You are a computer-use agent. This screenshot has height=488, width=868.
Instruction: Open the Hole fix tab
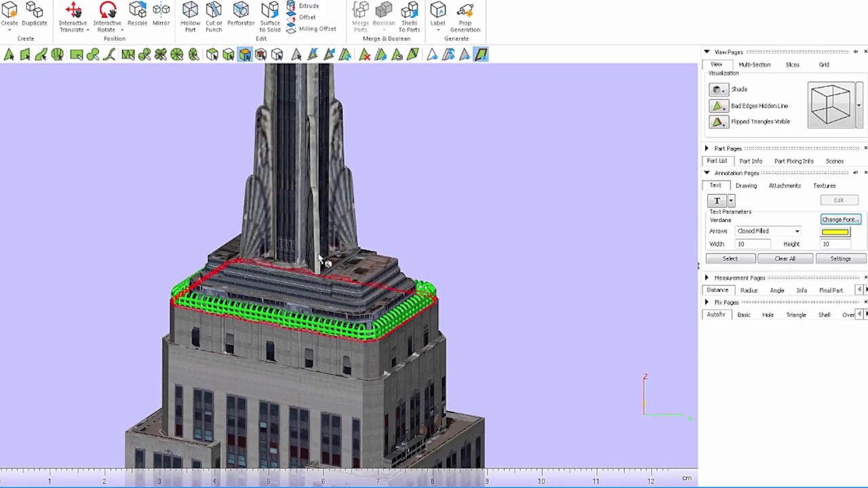(x=768, y=315)
